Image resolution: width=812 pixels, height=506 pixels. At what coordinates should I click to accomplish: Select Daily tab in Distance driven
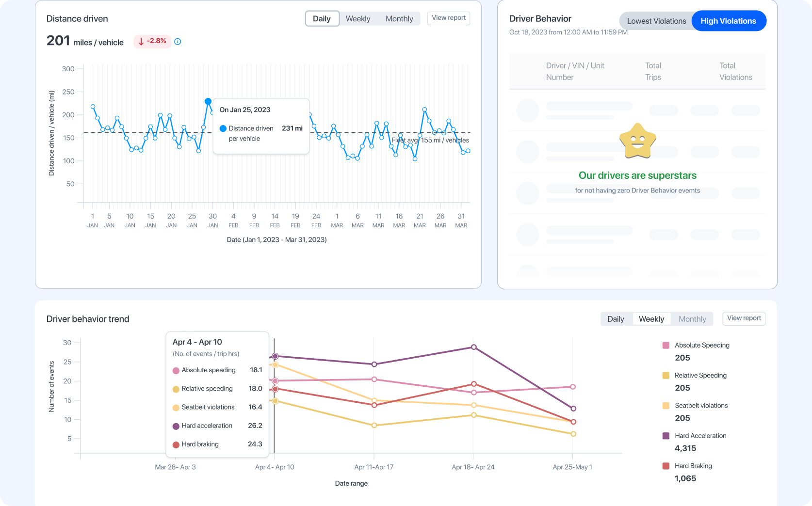(322, 19)
